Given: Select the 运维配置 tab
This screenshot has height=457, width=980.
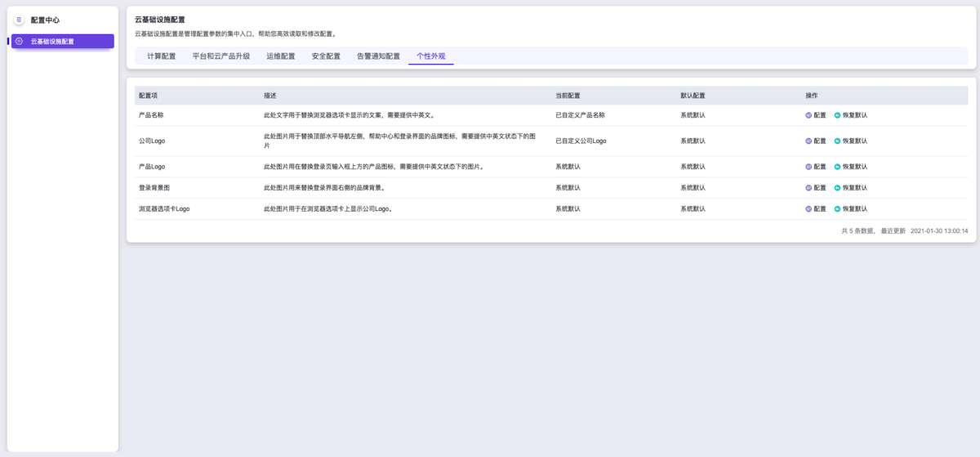Looking at the screenshot, I should pyautogui.click(x=280, y=56).
